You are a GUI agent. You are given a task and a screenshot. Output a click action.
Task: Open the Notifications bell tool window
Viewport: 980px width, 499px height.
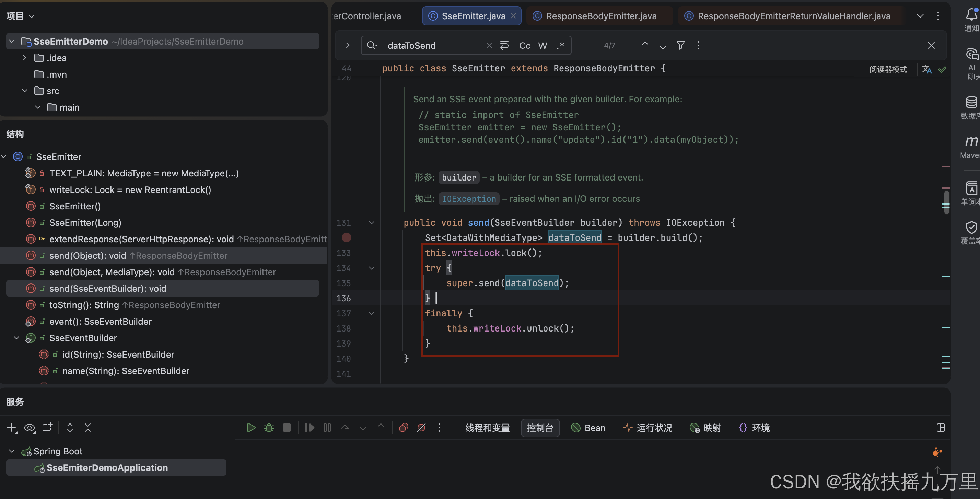[972, 20]
